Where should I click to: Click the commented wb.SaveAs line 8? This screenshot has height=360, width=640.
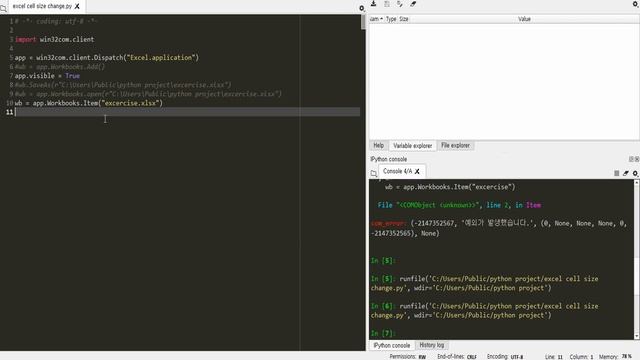123,85
